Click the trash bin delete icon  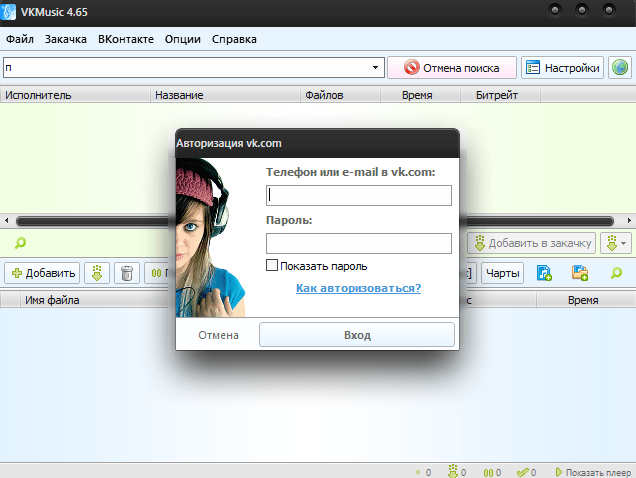[127, 273]
